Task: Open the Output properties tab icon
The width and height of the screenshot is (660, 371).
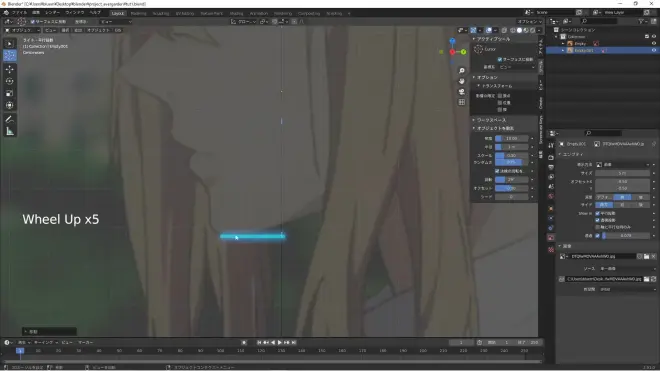Action: coord(551,167)
